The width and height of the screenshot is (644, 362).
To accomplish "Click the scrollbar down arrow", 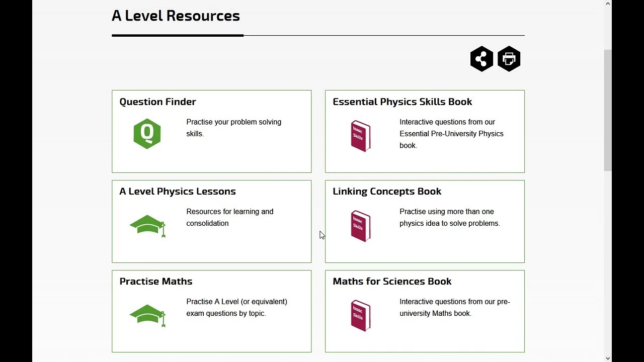I will point(608,358).
